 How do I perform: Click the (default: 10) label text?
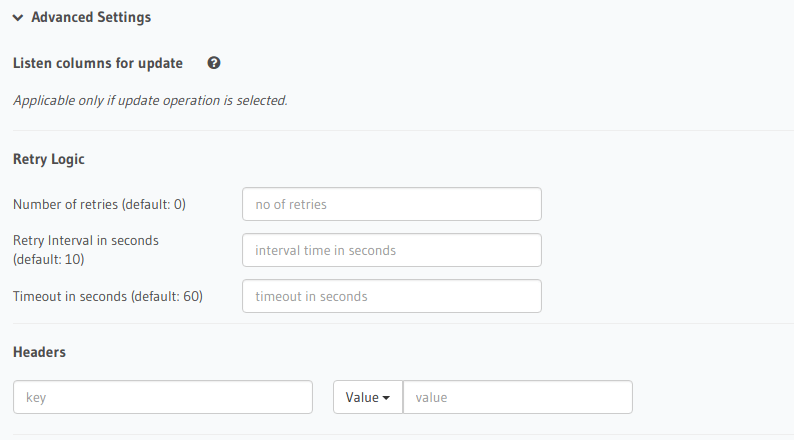(49, 259)
